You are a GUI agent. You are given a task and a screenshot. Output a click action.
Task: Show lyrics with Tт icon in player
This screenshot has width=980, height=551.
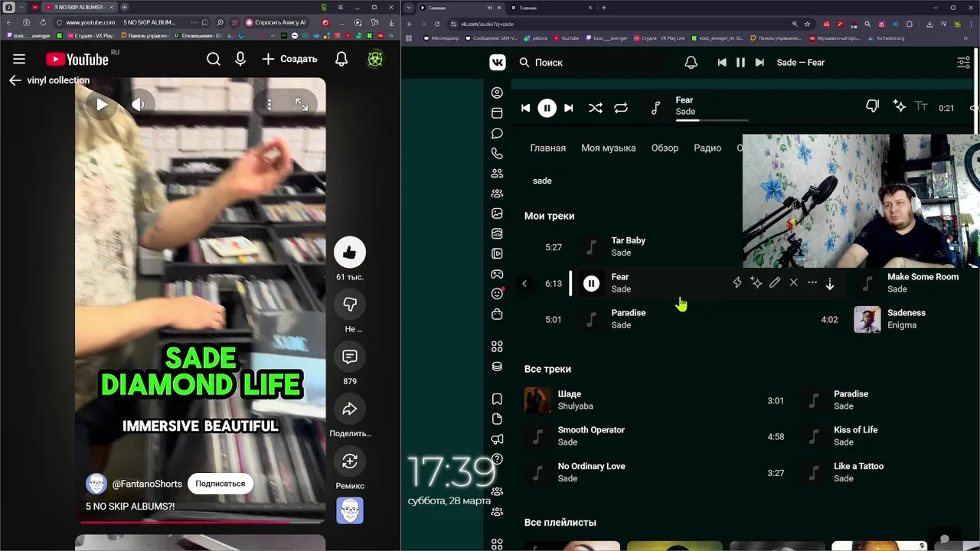(x=921, y=107)
